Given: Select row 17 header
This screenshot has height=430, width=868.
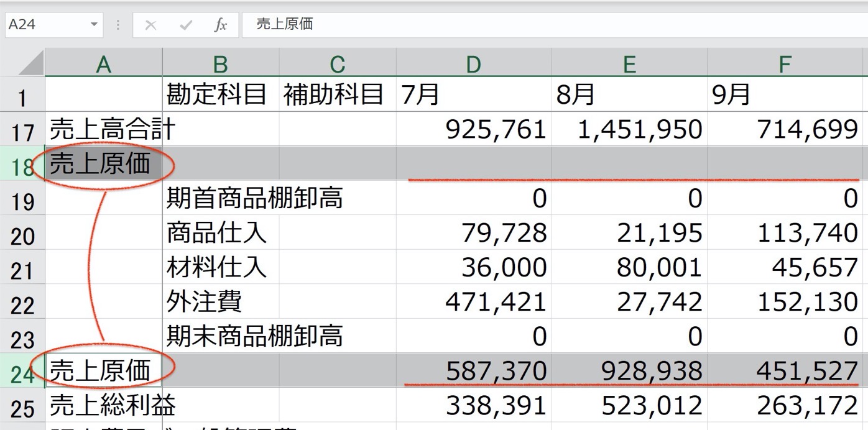Looking at the screenshot, I should tap(22, 129).
